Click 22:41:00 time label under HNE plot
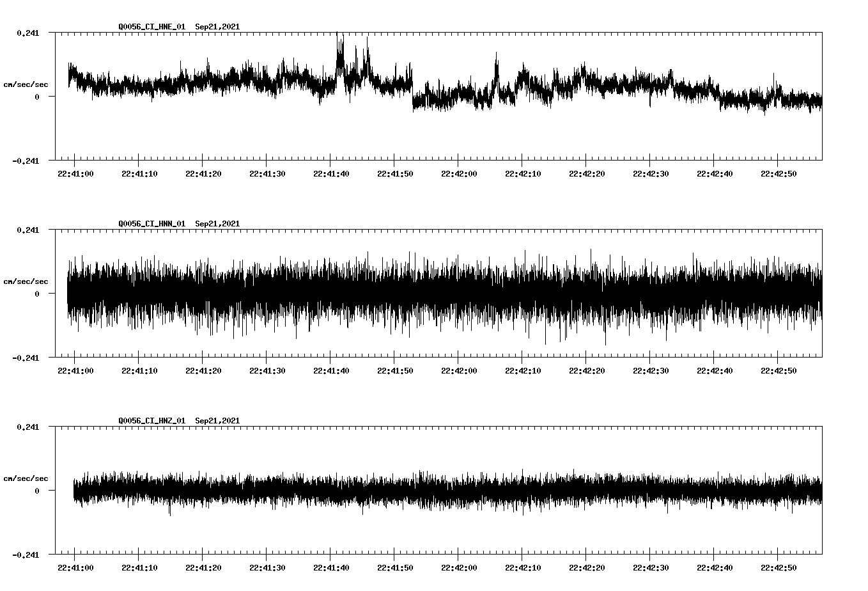The image size is (868, 591). point(75,173)
